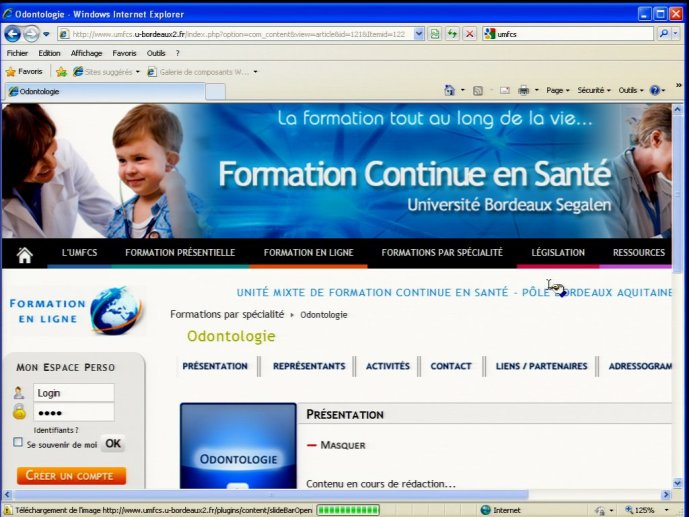Viewport: 689px width, 517px height.
Task: Click the green Refresh icon
Action: [452, 34]
